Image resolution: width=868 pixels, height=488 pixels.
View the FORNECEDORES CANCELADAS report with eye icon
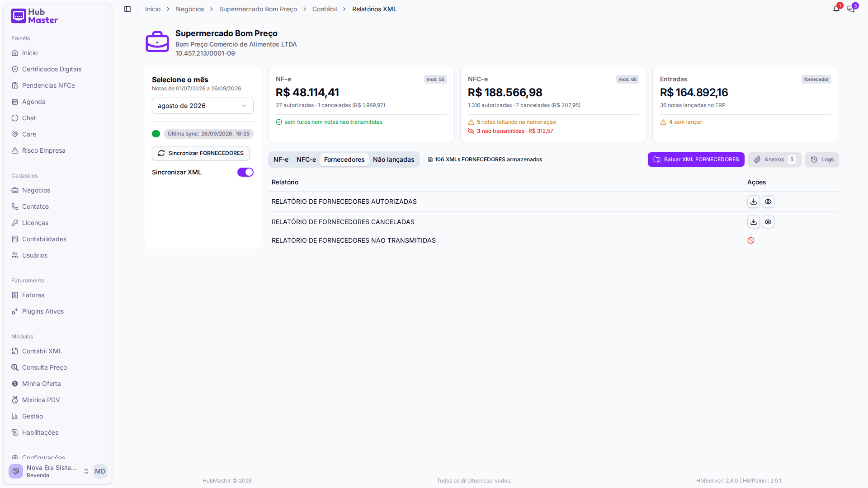[x=768, y=222]
